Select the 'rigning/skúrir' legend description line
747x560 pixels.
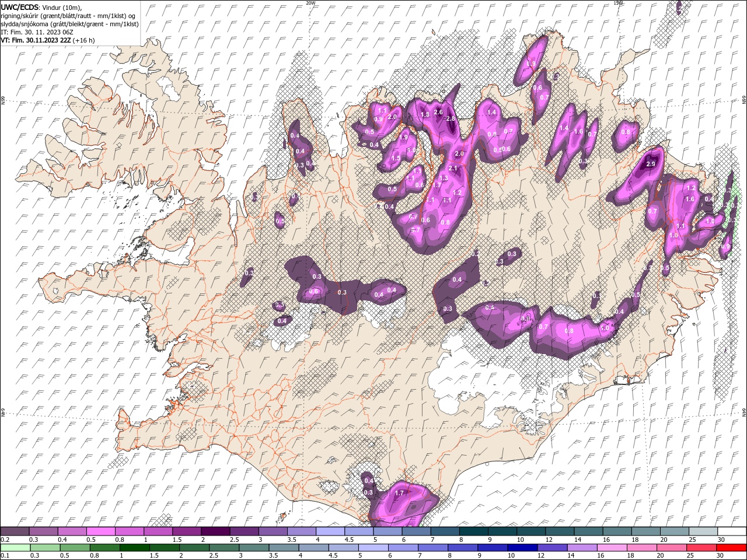pos(67,16)
